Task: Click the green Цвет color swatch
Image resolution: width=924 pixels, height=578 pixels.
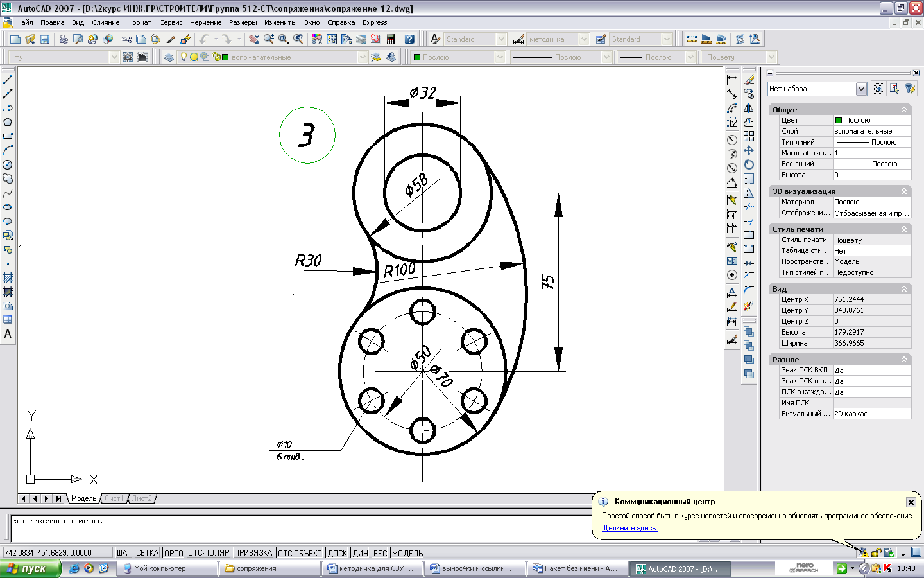Action: click(839, 120)
